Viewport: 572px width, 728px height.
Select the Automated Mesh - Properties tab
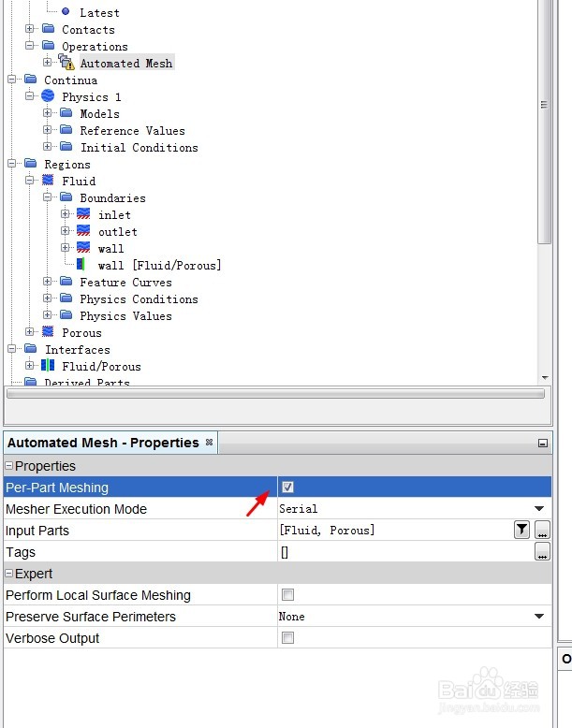[x=103, y=443]
